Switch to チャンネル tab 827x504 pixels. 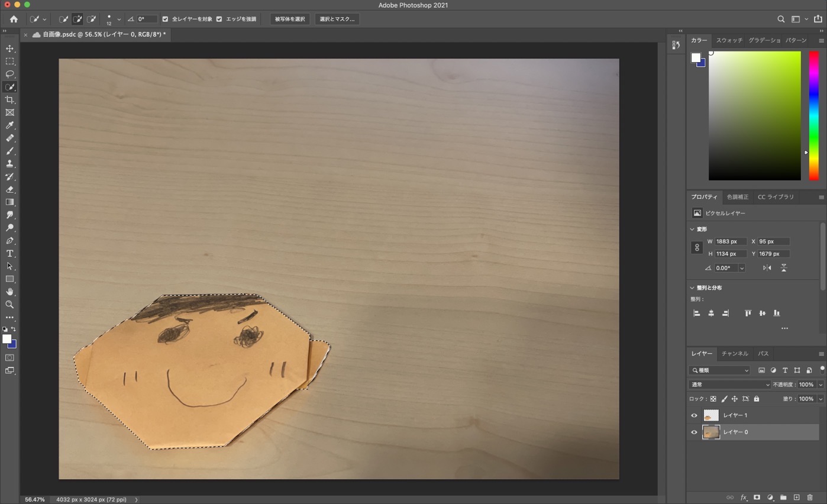pyautogui.click(x=735, y=354)
